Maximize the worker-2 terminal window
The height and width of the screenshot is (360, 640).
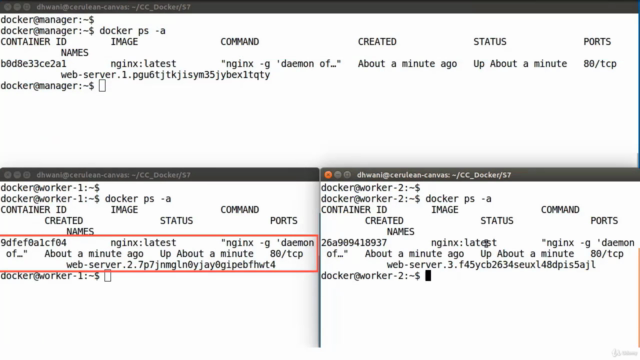(x=347, y=175)
